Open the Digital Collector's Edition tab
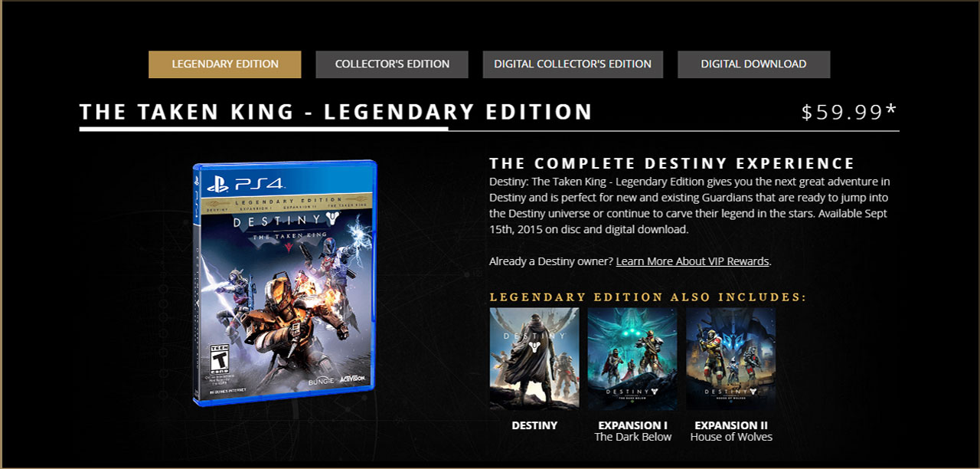 coord(573,64)
